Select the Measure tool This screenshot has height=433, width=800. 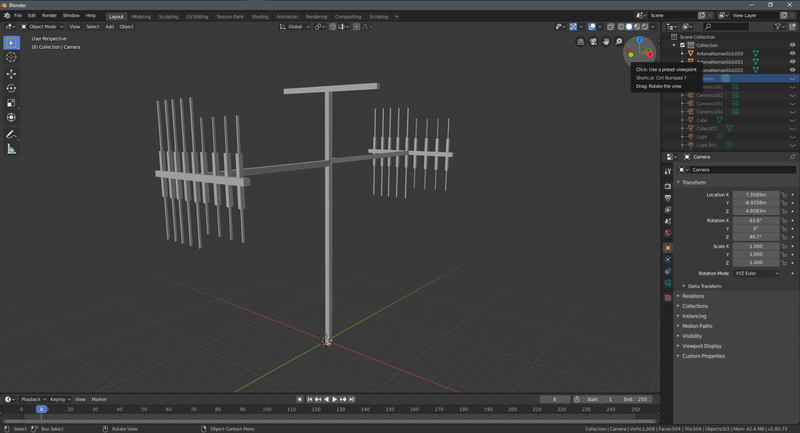(11, 148)
